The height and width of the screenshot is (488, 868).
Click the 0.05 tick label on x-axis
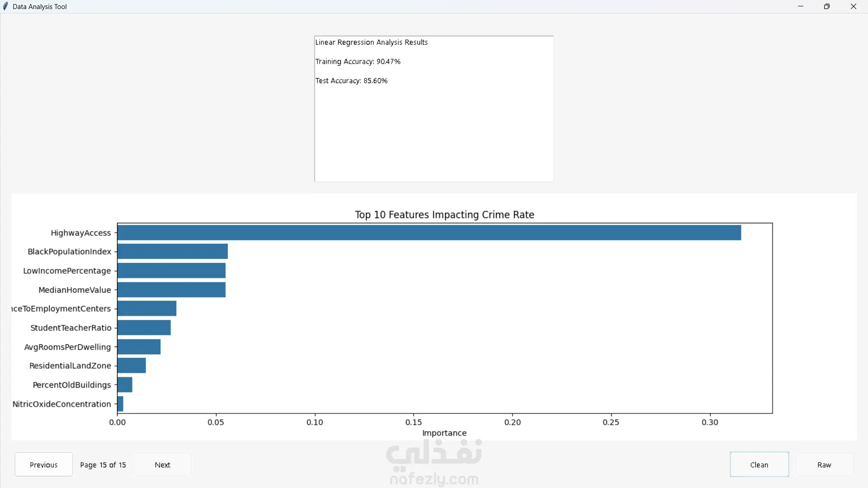tap(216, 422)
